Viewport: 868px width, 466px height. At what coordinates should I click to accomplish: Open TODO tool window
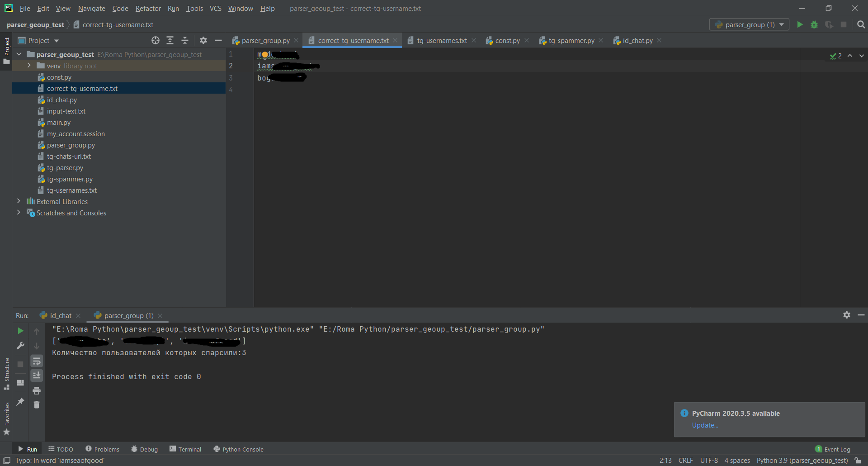pyautogui.click(x=61, y=449)
